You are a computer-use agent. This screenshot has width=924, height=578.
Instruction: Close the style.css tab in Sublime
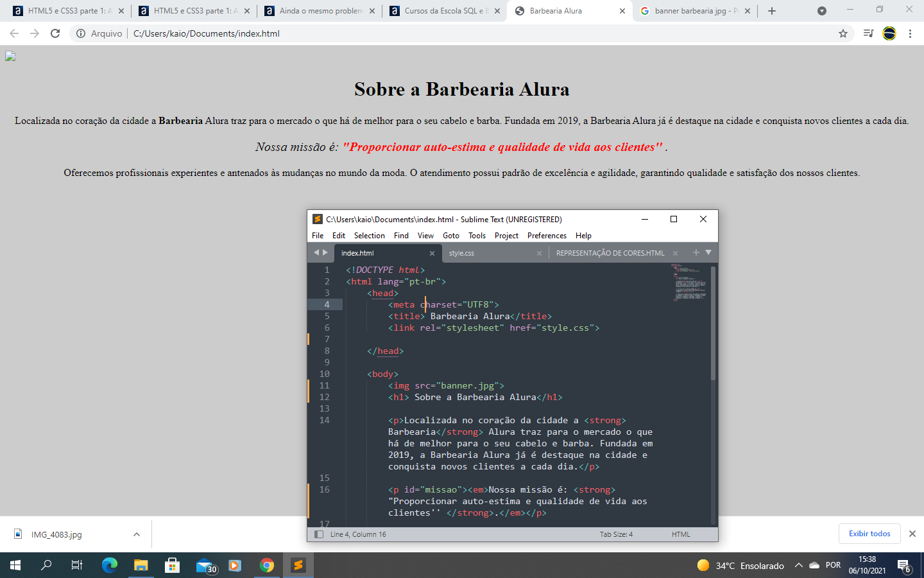tap(539, 253)
